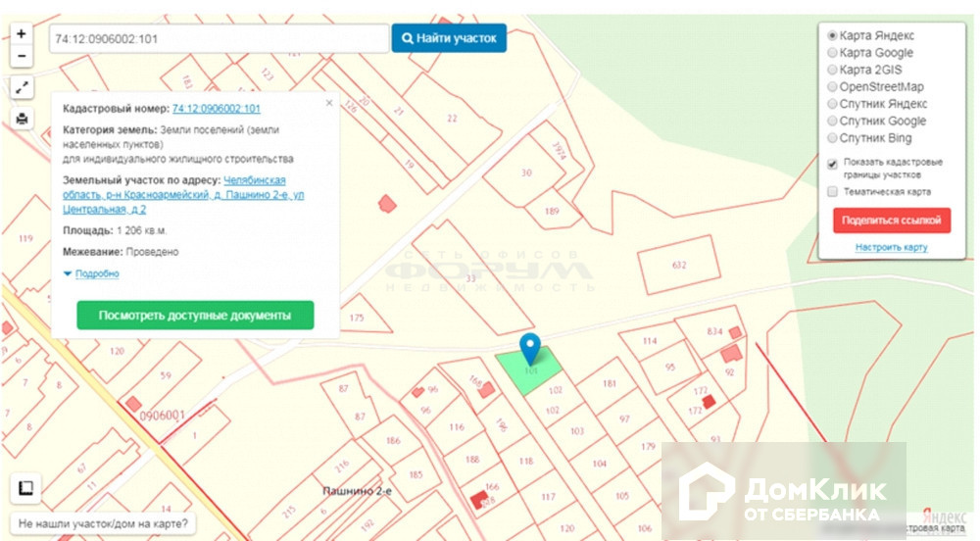Click parcel 103 on the map
This screenshot has height=541, width=980.
click(x=577, y=431)
